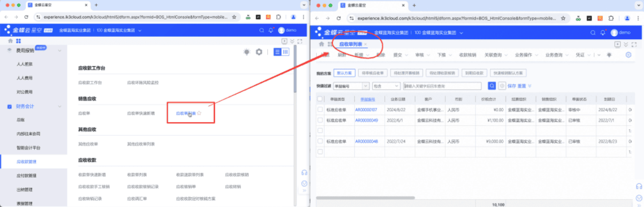Click the blue search button beside the filter input
The image size is (644, 207).
tap(492, 86)
